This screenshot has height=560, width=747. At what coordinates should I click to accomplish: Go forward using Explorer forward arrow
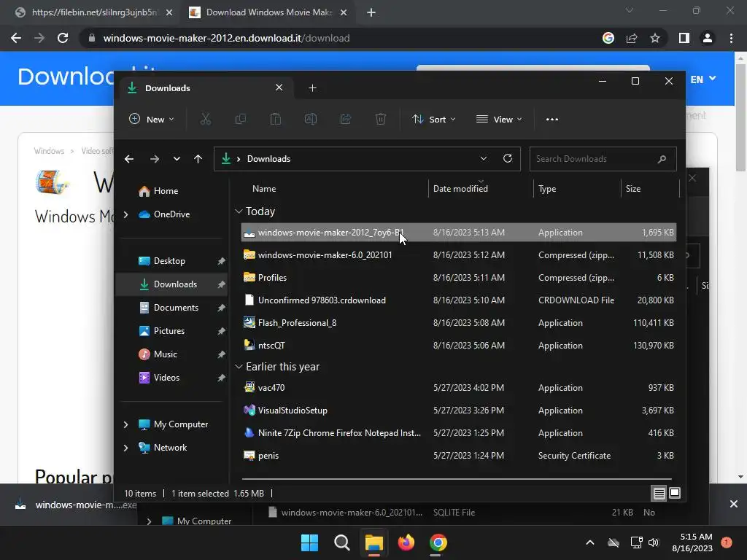(155, 158)
